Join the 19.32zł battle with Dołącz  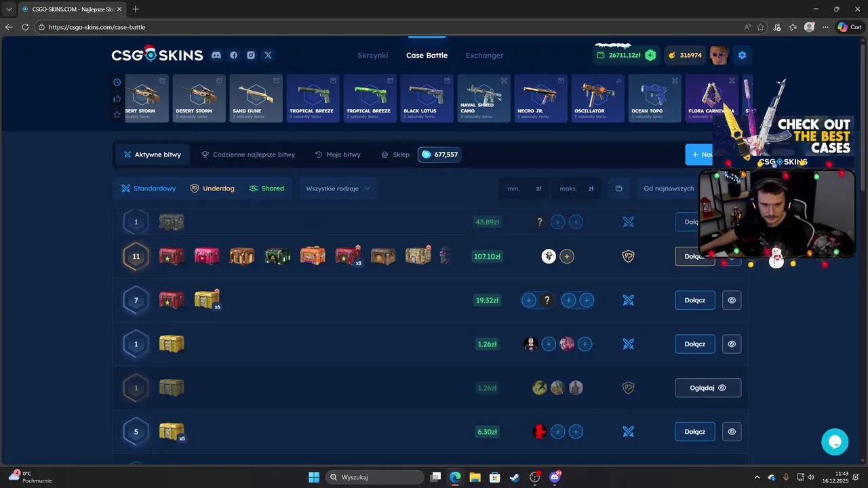tap(695, 300)
